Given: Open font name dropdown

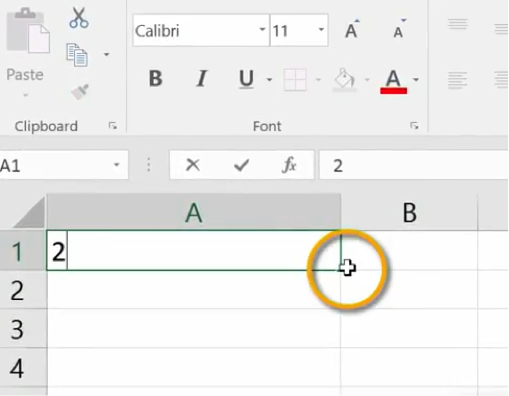Looking at the screenshot, I should point(262,30).
